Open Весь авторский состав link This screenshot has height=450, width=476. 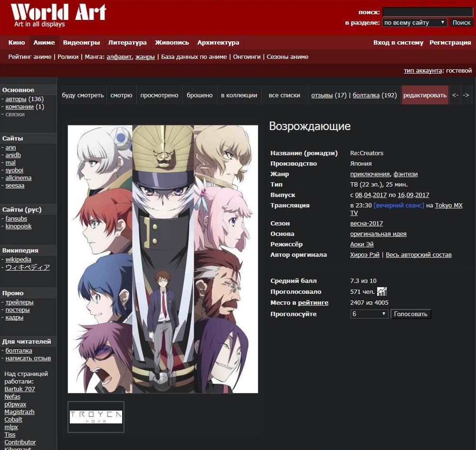coord(419,255)
